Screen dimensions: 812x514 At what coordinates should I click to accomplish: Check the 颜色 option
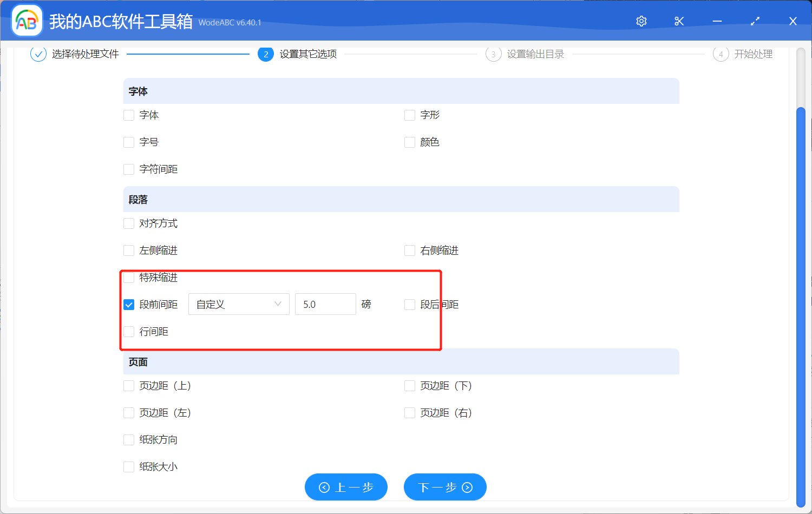(409, 142)
